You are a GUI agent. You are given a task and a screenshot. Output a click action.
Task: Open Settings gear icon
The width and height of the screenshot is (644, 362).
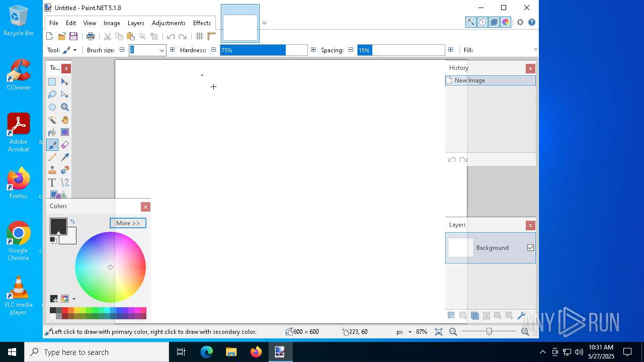520,22
